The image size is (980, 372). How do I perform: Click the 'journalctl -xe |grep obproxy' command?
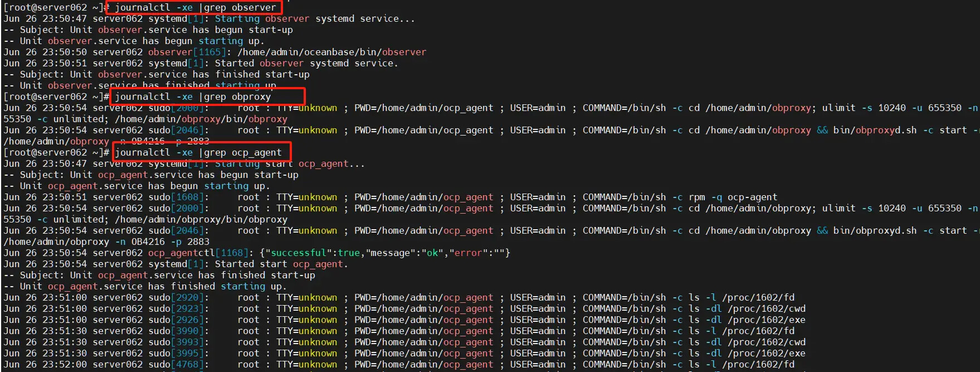click(x=193, y=96)
